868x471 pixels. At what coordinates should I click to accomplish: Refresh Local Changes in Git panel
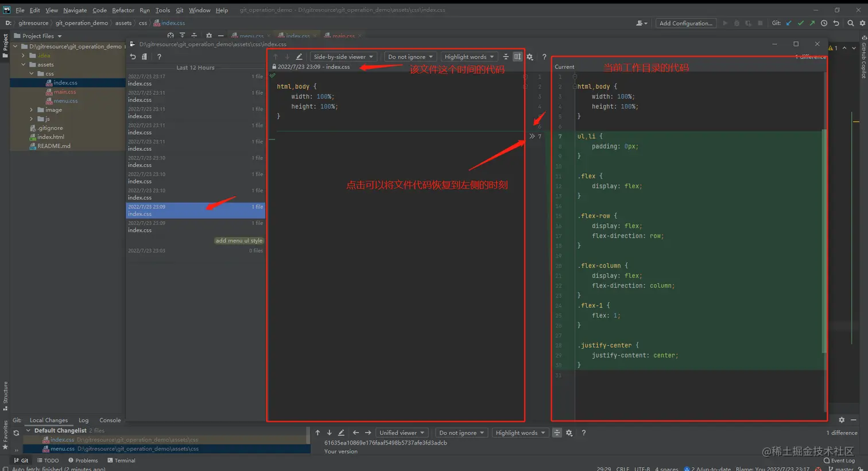(16, 433)
